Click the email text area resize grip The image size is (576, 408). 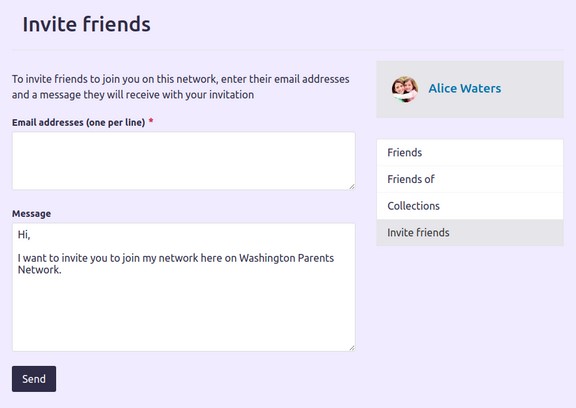coord(352,187)
